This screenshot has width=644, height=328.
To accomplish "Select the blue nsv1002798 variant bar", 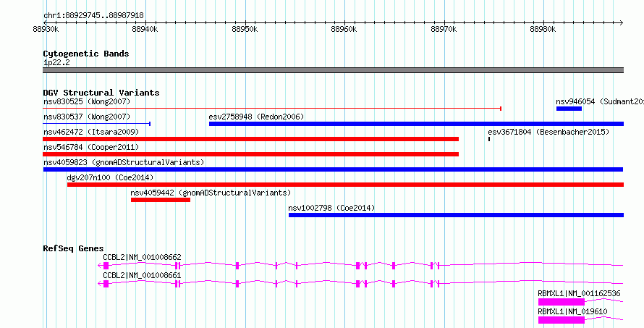I will point(456,215).
